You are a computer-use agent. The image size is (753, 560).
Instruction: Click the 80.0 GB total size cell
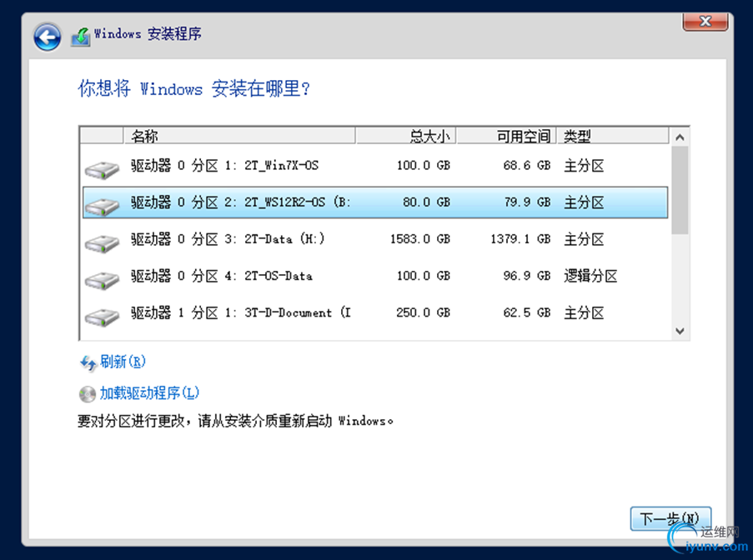[426, 202]
